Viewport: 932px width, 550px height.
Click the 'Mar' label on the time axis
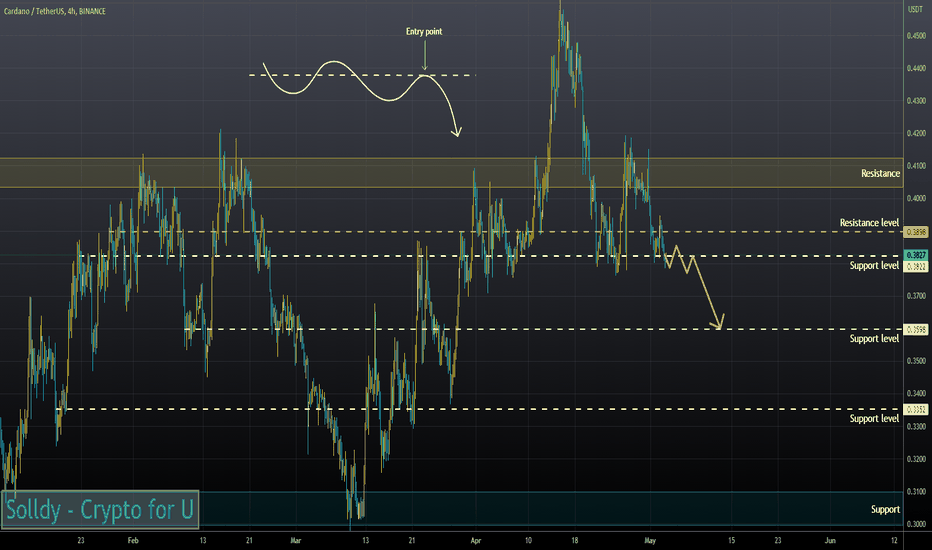coord(295,540)
